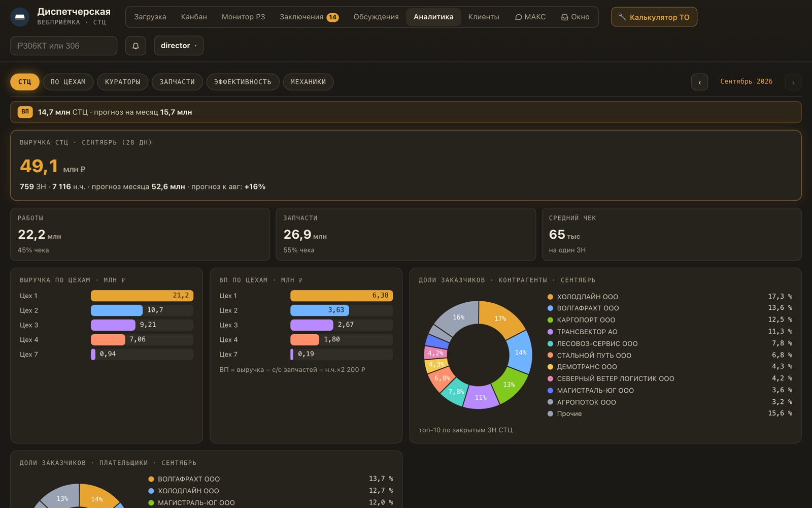The width and height of the screenshot is (812, 508).
Task: Click МАГИСТРАЛЬ-ЮГ ООО 12,0 % payer row
Action: 270,502
